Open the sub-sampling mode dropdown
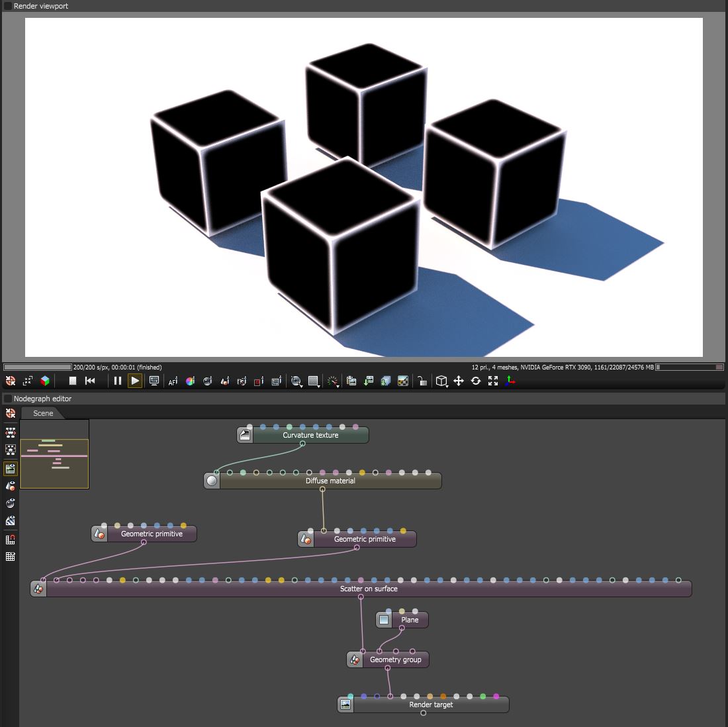The width and height of the screenshot is (728, 727). [314, 381]
